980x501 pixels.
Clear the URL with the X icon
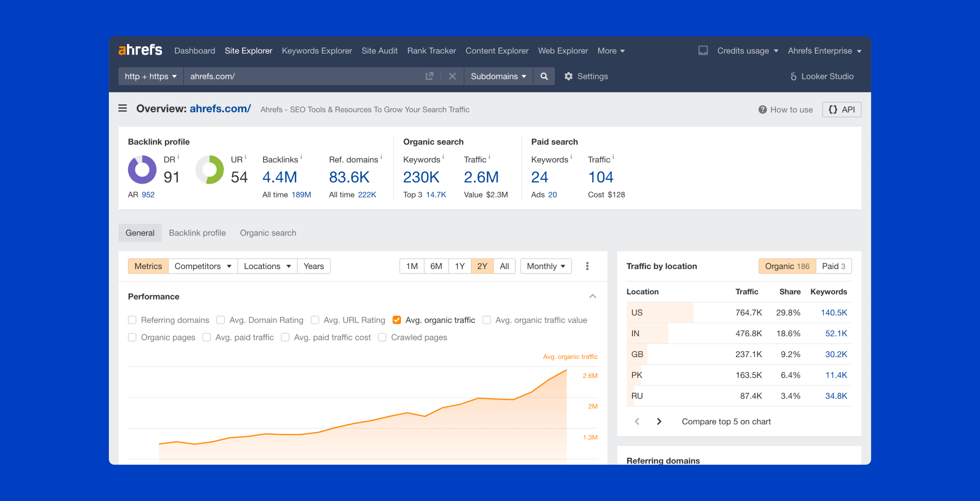pyautogui.click(x=452, y=76)
